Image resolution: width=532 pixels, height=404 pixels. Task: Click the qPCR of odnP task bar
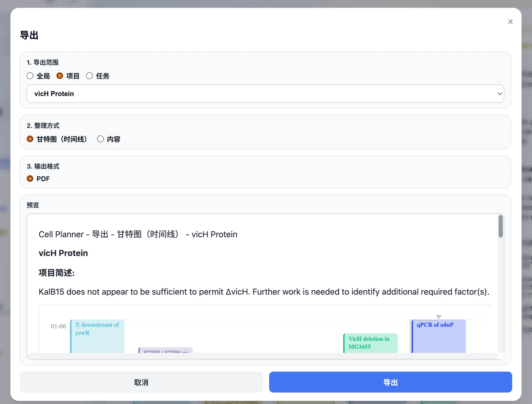coord(438,336)
